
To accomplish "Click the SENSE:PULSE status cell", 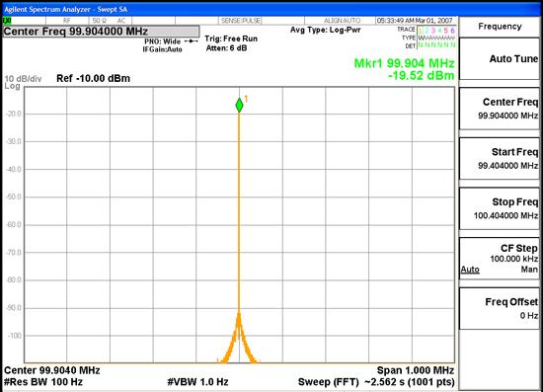I will tap(240, 21).
